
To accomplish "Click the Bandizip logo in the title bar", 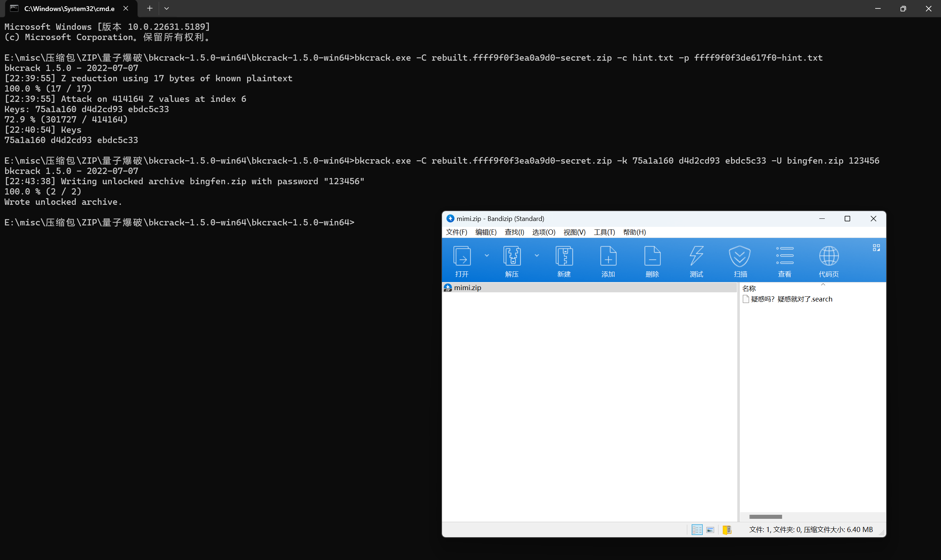I will [450, 218].
